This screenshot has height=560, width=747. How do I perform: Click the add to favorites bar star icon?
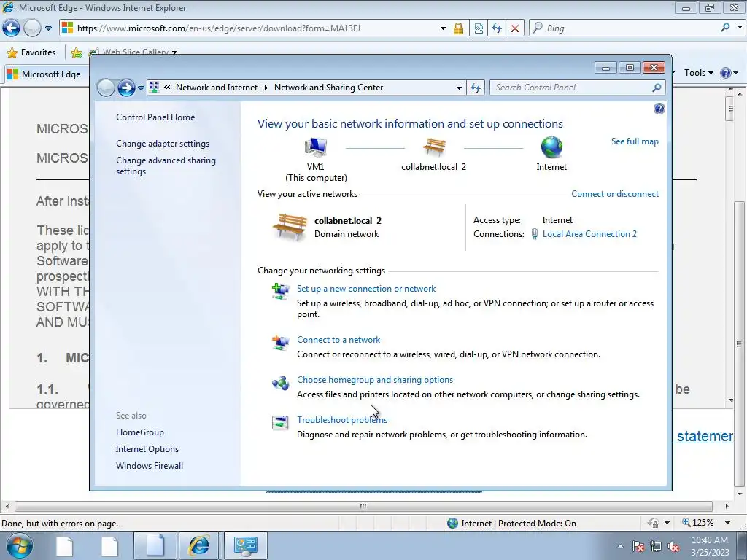[x=76, y=52]
